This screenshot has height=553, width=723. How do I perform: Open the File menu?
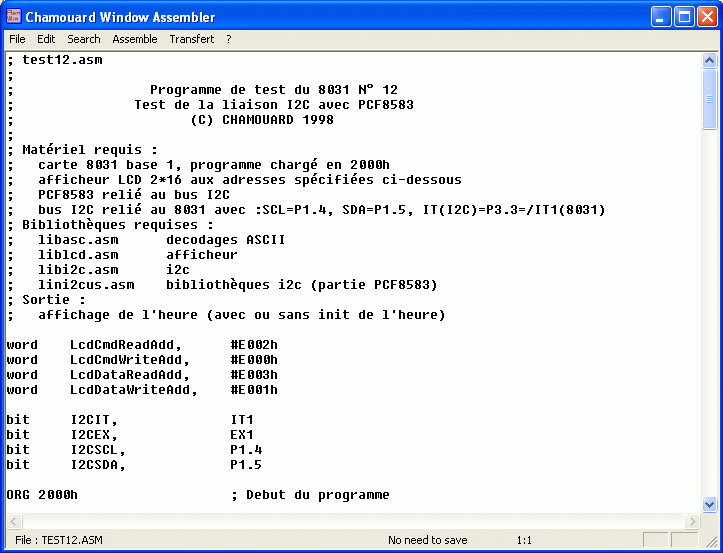(17, 39)
